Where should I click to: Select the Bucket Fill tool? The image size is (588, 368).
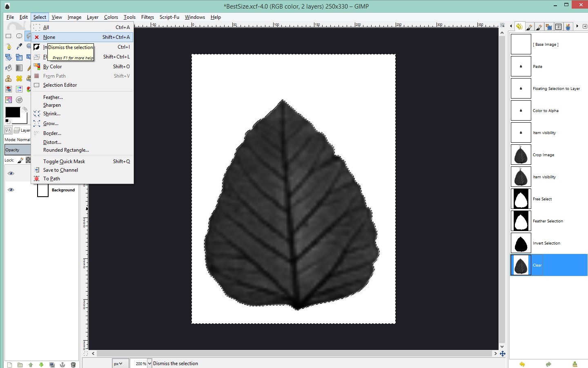(x=8, y=68)
